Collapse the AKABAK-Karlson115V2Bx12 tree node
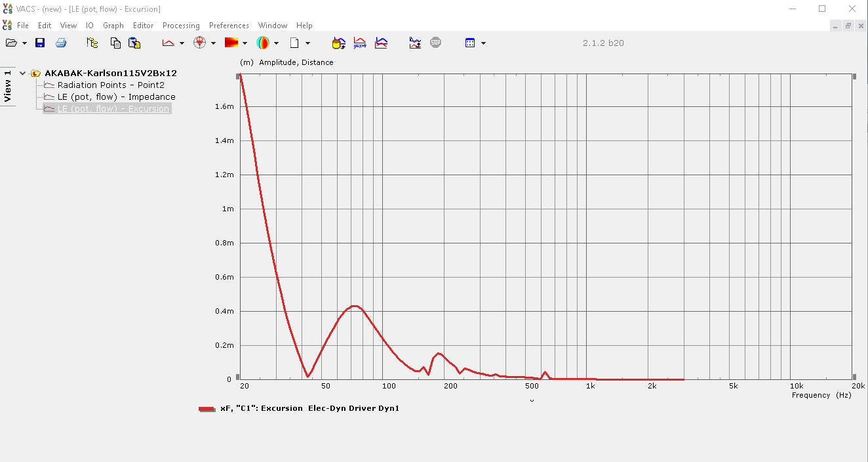The height and width of the screenshot is (462, 868). point(23,73)
